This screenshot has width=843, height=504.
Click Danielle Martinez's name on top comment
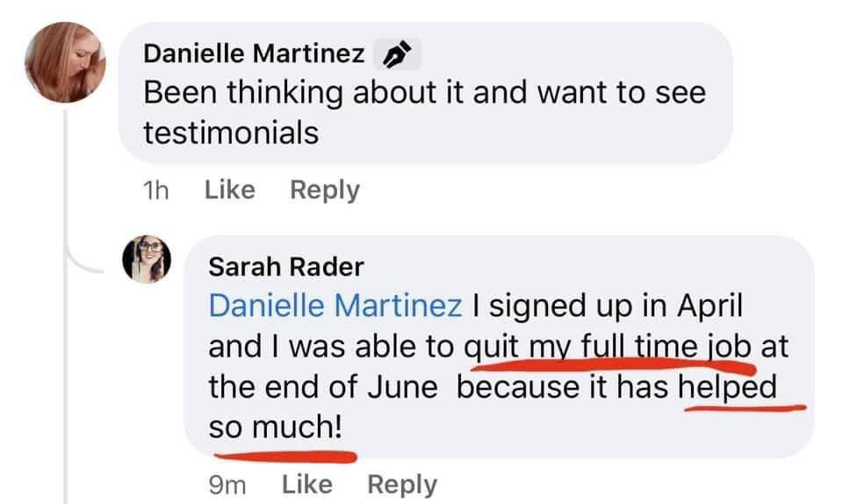(x=254, y=54)
